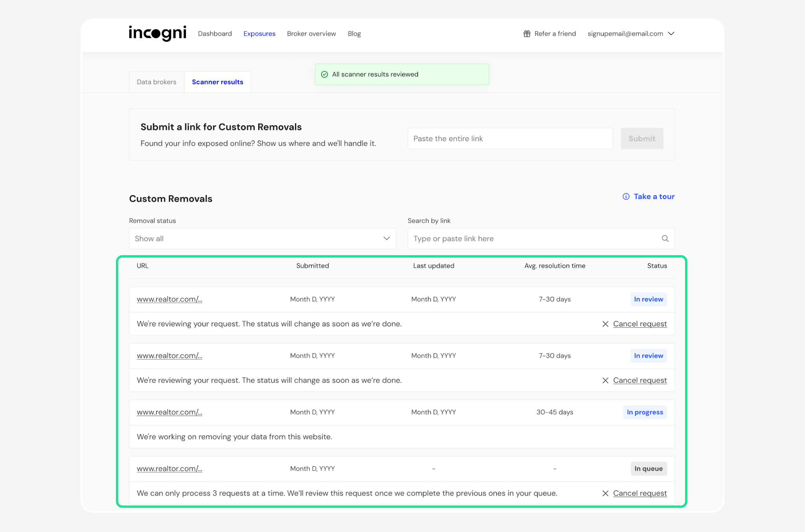Click the Submitted column header
The width and height of the screenshot is (805, 532).
[312, 266]
